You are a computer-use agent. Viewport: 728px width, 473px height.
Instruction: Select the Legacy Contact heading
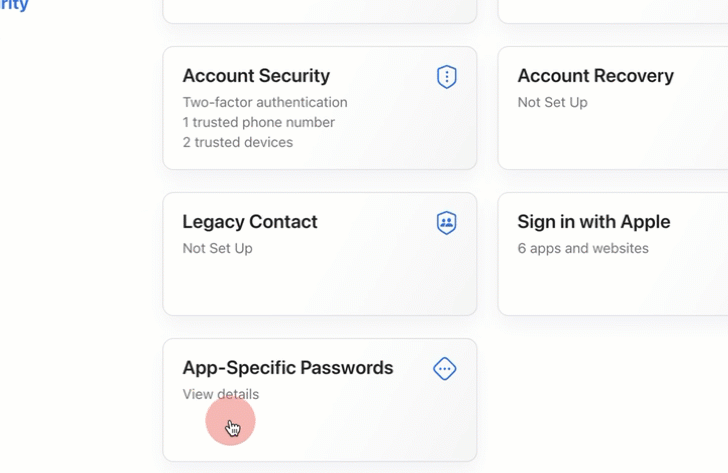250,222
